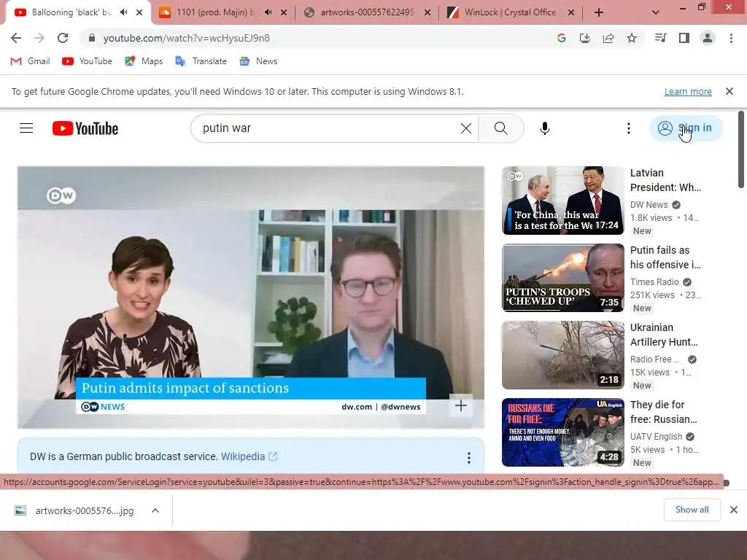This screenshot has height=560, width=747.
Task: View site info via the lock icon
Action: [92, 38]
